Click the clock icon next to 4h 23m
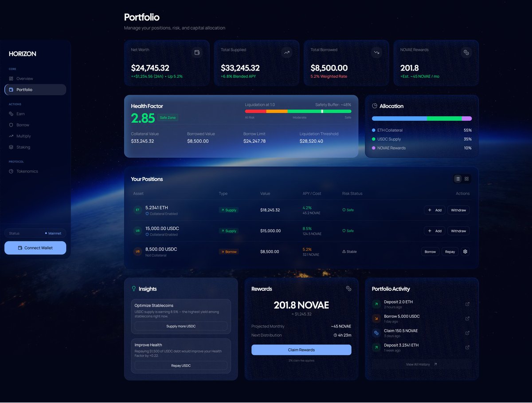The image size is (532, 403). click(336, 335)
